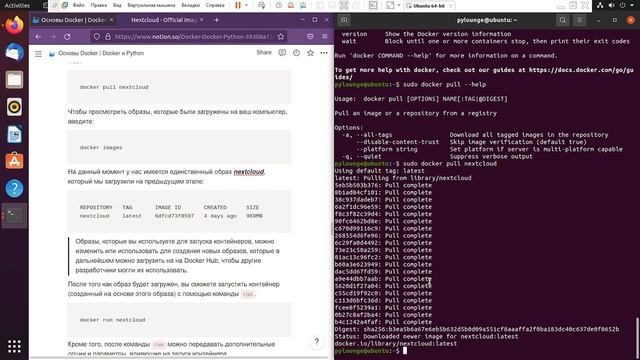
Task: Open volume icon in system tray
Action: click(x=611, y=5)
